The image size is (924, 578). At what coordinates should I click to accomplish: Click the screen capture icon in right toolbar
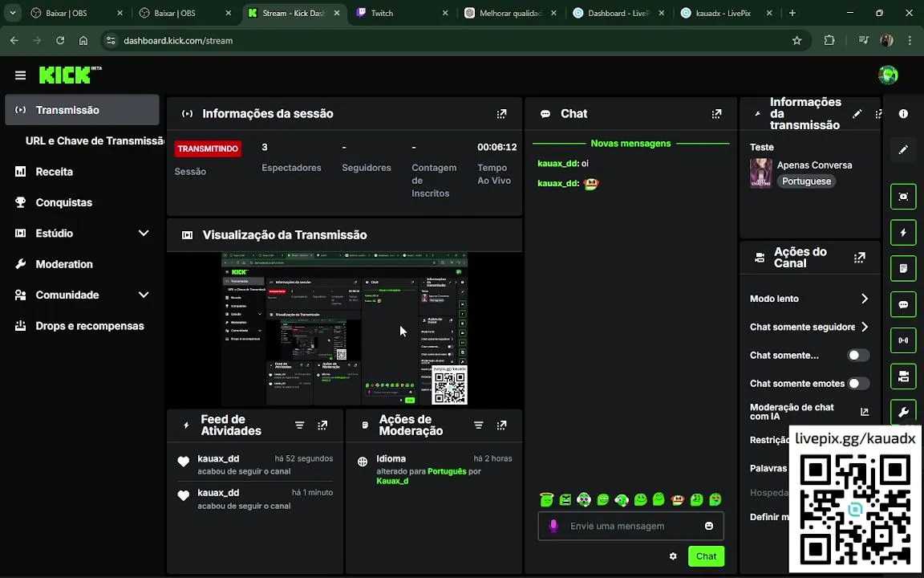pos(903,197)
